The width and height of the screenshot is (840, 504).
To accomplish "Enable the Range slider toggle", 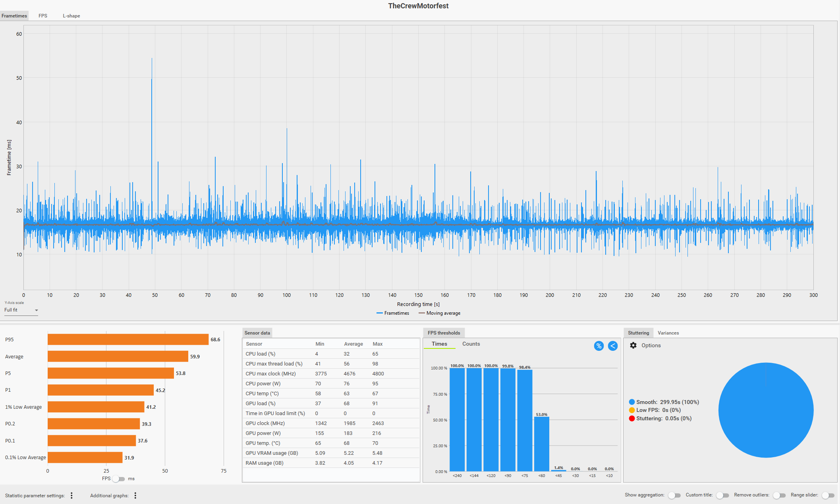I will click(x=828, y=495).
